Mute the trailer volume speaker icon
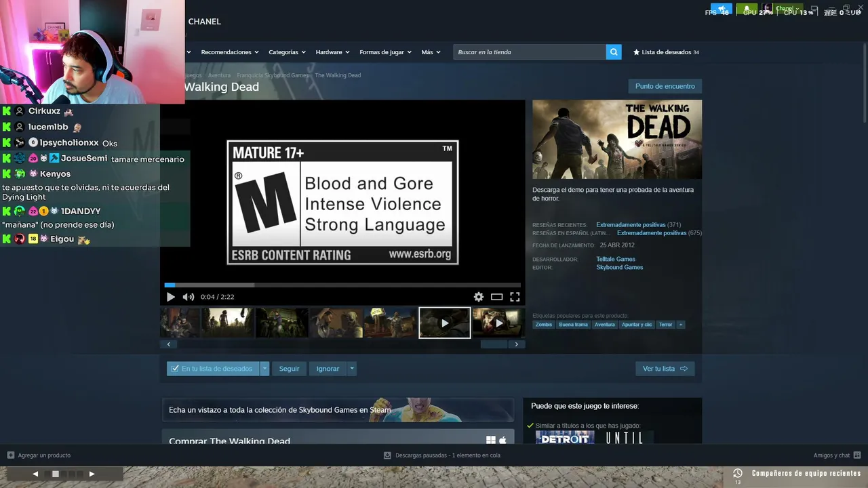The height and width of the screenshot is (488, 868). 188,297
